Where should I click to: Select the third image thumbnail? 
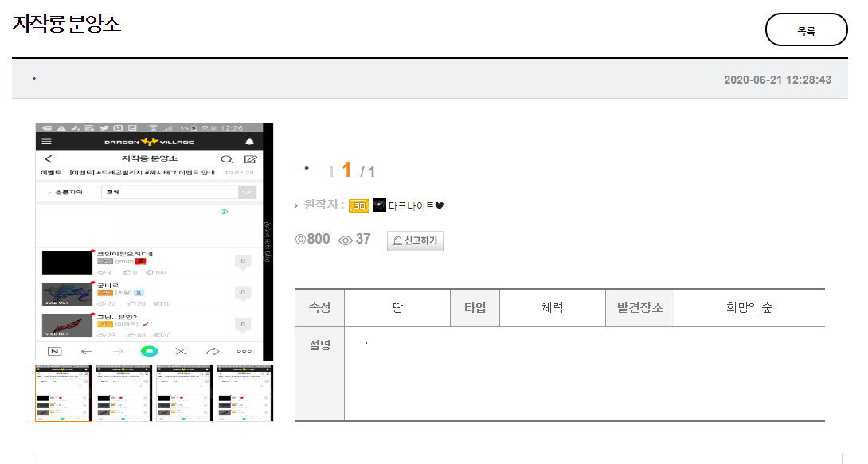(x=184, y=392)
